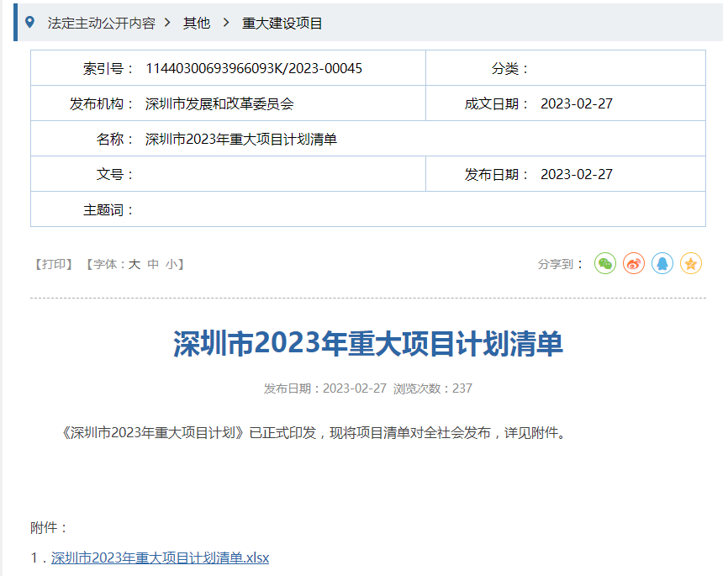This screenshot has height=576, width=728.
Task: Set font size to 小 (small)
Action: tap(171, 264)
